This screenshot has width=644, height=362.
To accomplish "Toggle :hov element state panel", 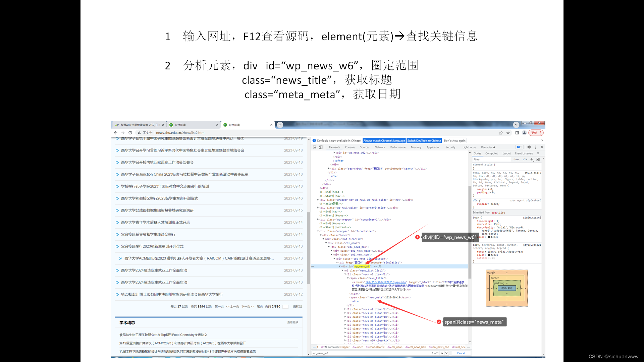I will (516, 160).
